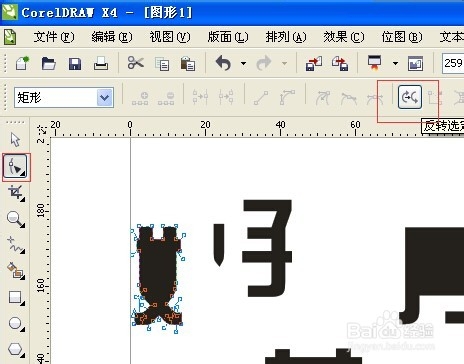The width and height of the screenshot is (464, 364).
Task: Click the Smooth node icon
Action: pyautogui.click(x=349, y=98)
